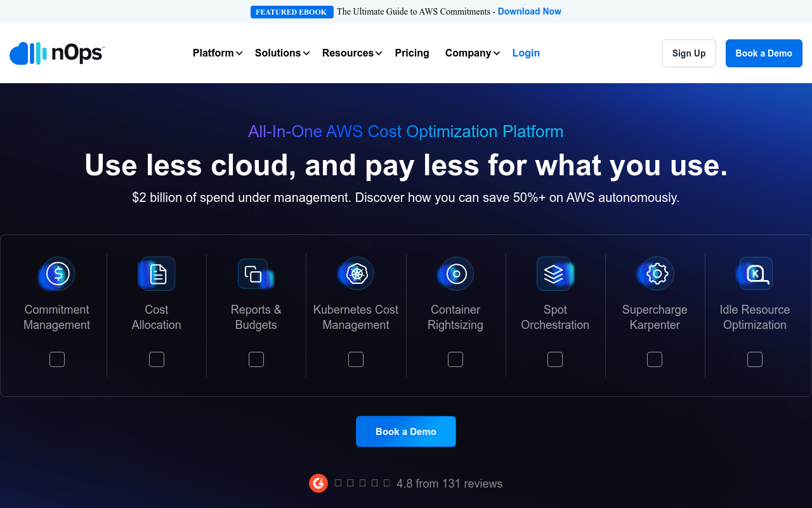Click the Cost Allocation document icon
The image size is (812, 508).
pyautogui.click(x=157, y=274)
